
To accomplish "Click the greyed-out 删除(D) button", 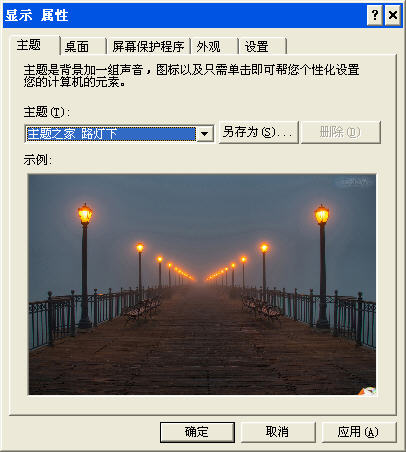I will [x=340, y=132].
